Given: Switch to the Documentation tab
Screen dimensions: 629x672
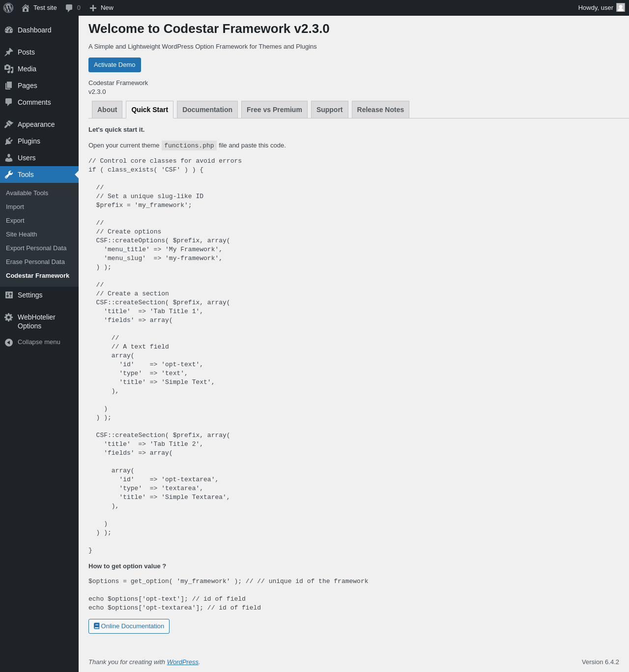Looking at the screenshot, I should click(x=207, y=110).
